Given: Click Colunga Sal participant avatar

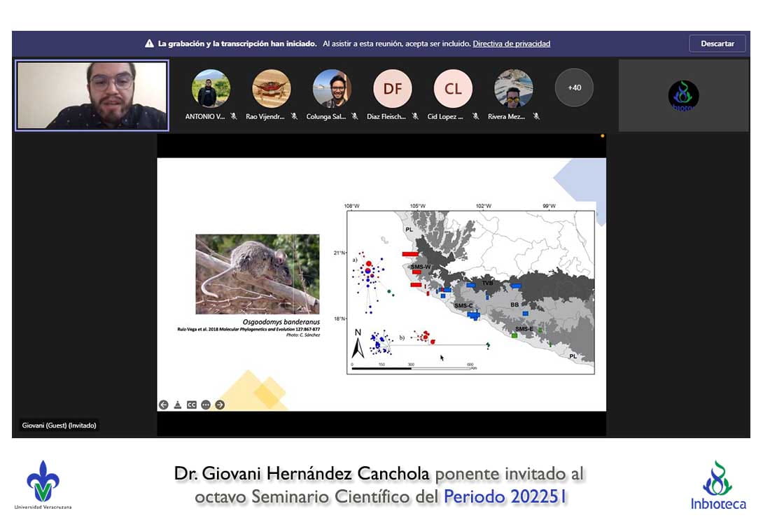Looking at the screenshot, I should point(332,88).
